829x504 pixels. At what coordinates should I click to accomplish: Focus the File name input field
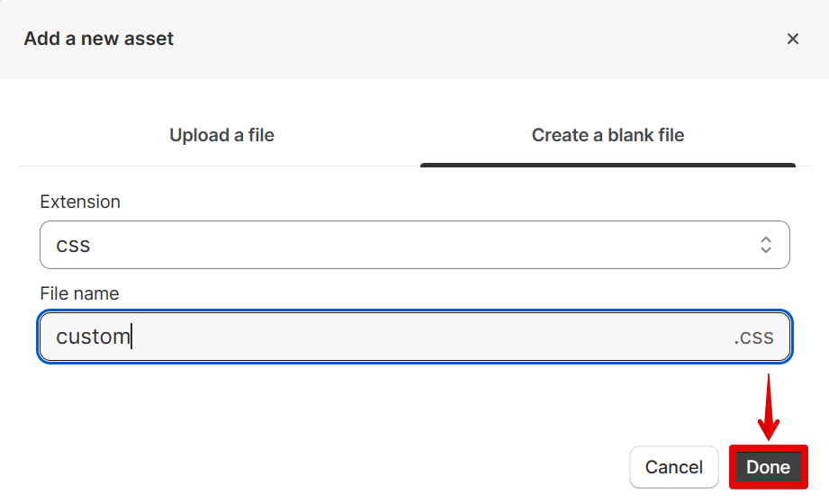(414, 337)
